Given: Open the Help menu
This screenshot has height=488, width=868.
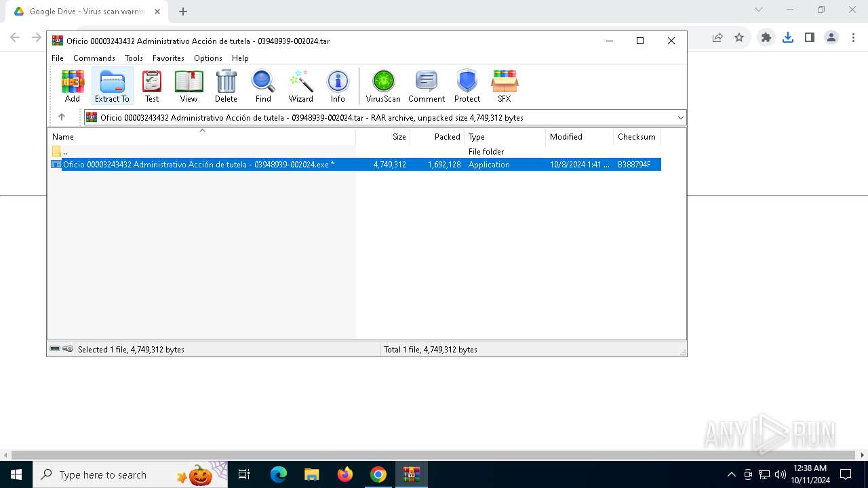Looking at the screenshot, I should (x=240, y=58).
